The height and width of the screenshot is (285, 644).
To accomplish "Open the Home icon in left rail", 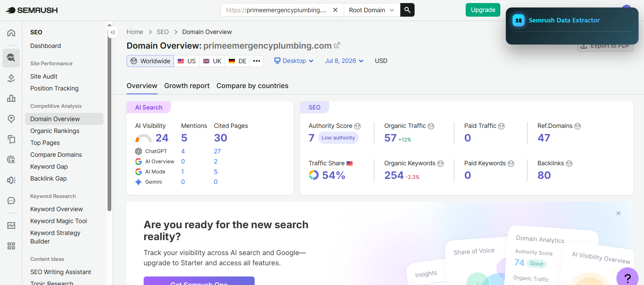I will pyautogui.click(x=11, y=33).
